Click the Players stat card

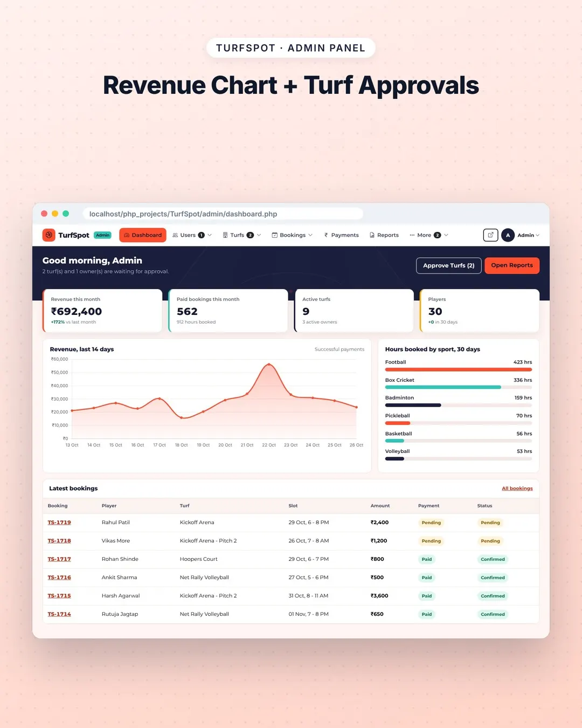(x=480, y=311)
